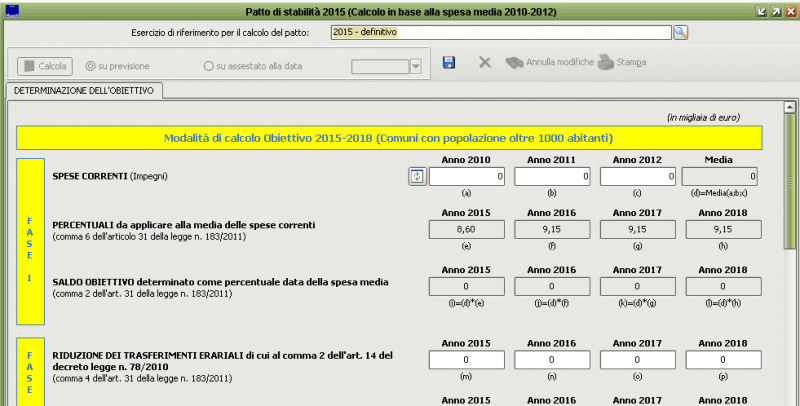
Task: Click the app icon in the title bar
Action: 13,11
